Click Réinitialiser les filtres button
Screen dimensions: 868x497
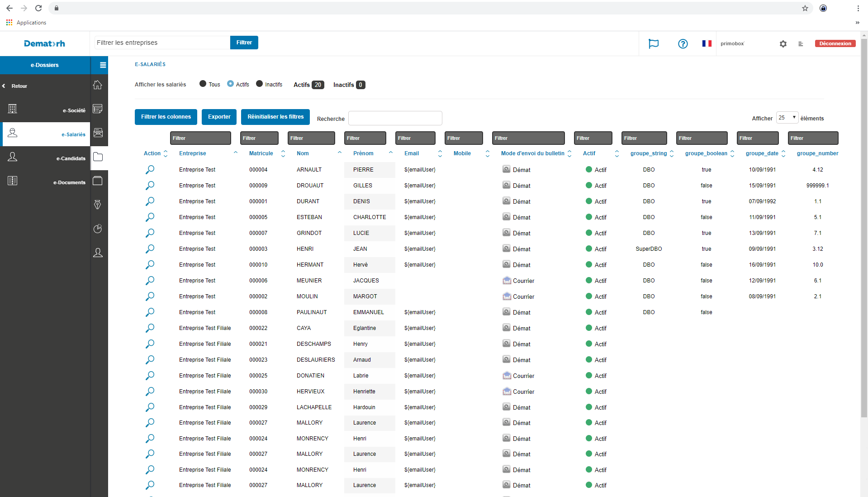275,117
